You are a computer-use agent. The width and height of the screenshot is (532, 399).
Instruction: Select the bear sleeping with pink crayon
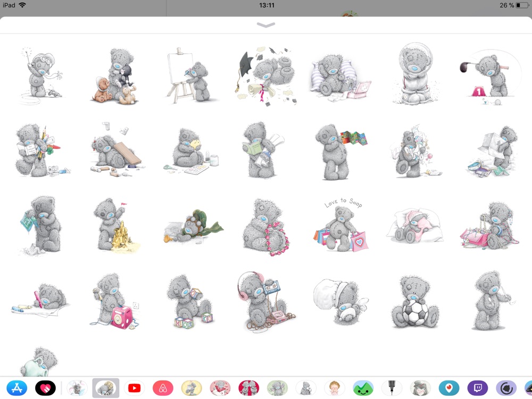(x=41, y=301)
